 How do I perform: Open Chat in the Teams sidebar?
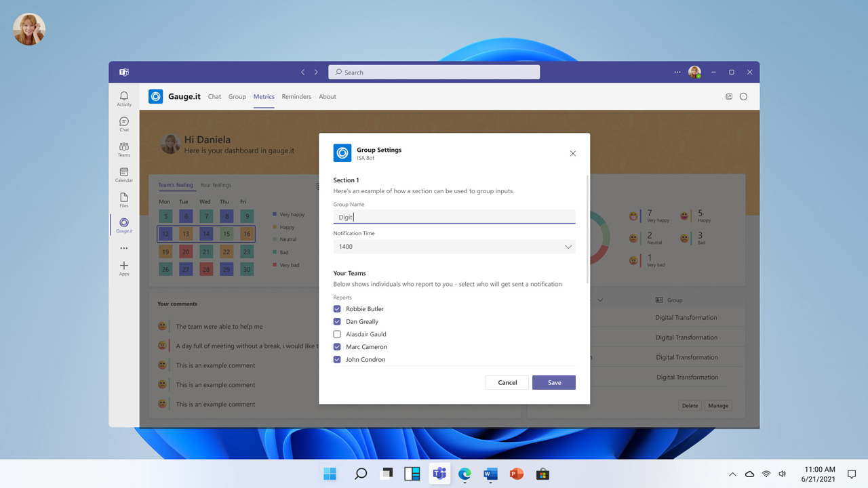(124, 124)
